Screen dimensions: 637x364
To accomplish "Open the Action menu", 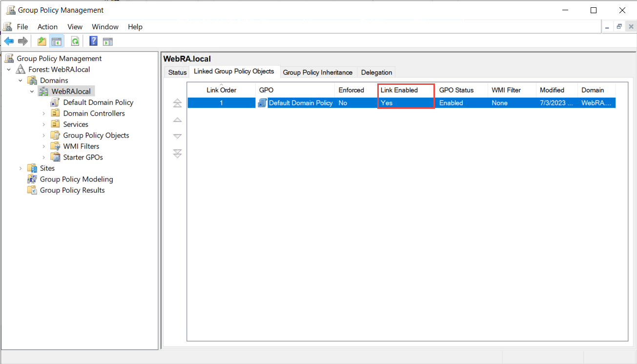I will (x=47, y=27).
